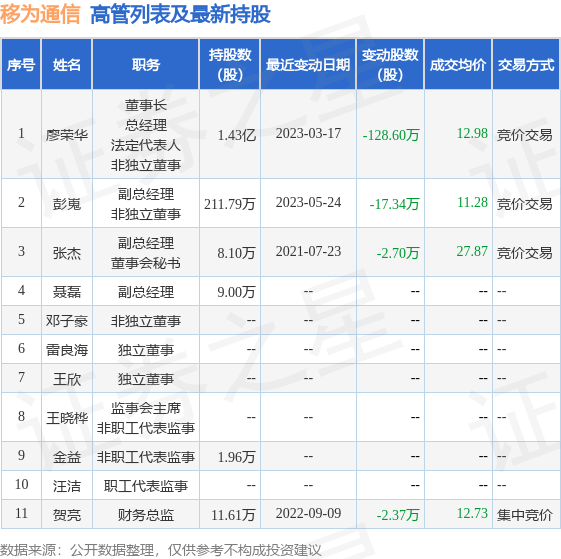This screenshot has height=559, width=561.
Task: Click the position 法定代表人
Action: pyautogui.click(x=146, y=145)
